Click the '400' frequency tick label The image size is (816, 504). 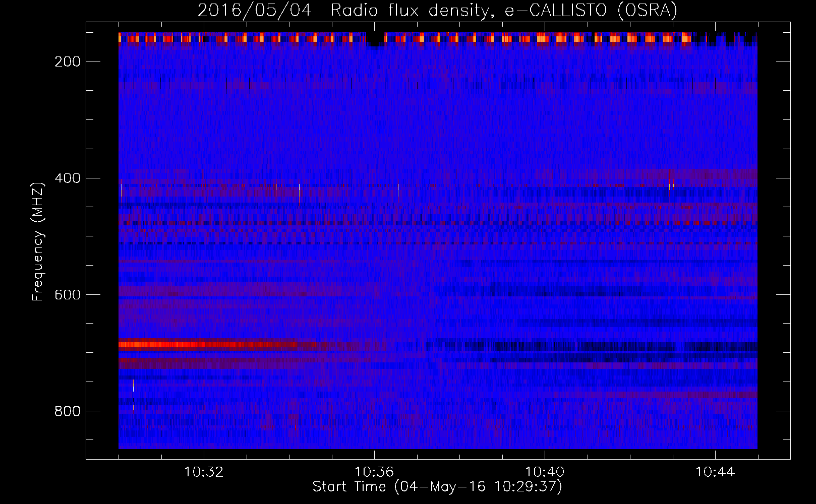[68, 178]
